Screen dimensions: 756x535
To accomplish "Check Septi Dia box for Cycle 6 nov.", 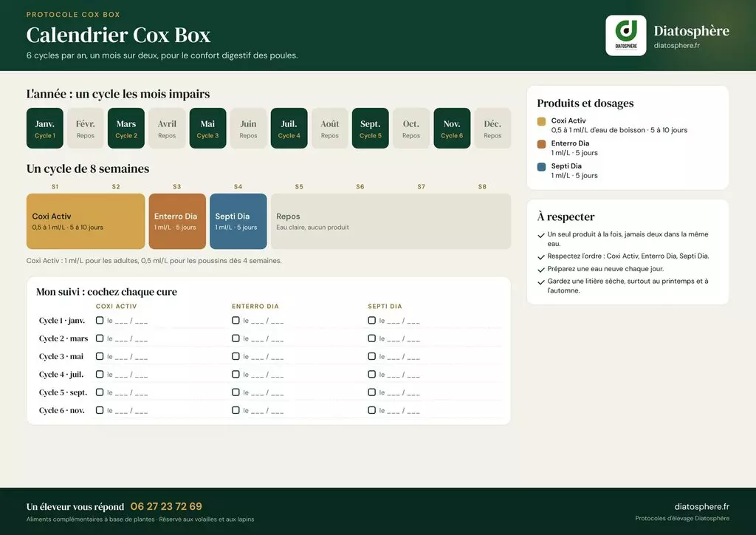I will click(x=372, y=410).
